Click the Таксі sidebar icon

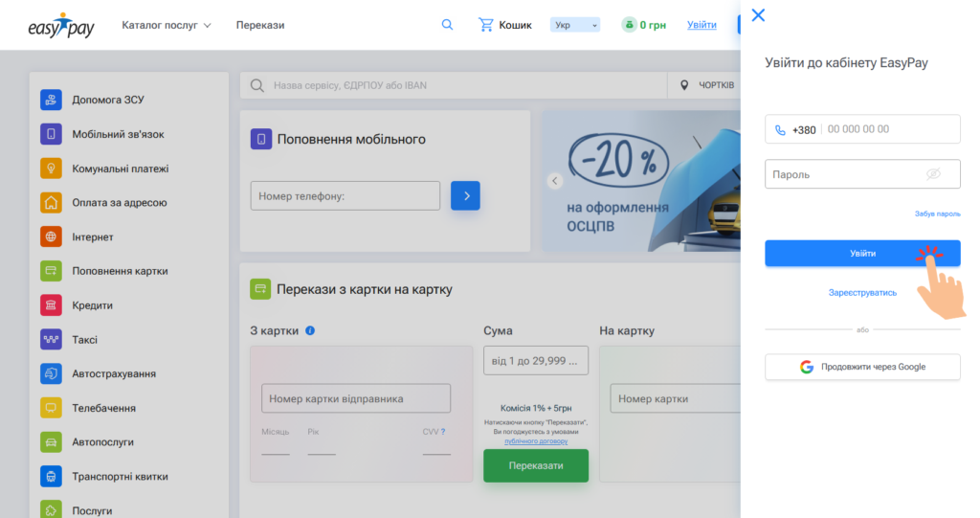point(52,340)
